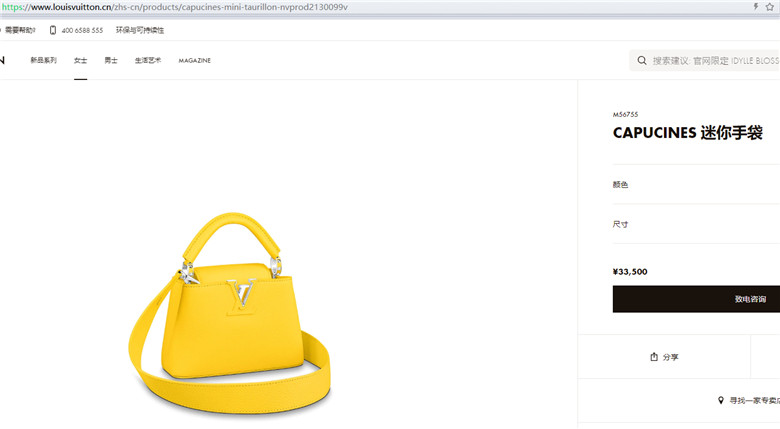Click the CAPUCINES 迷你手袋 product title
Image resolution: width=780 pixels, height=429 pixels.
687,133
